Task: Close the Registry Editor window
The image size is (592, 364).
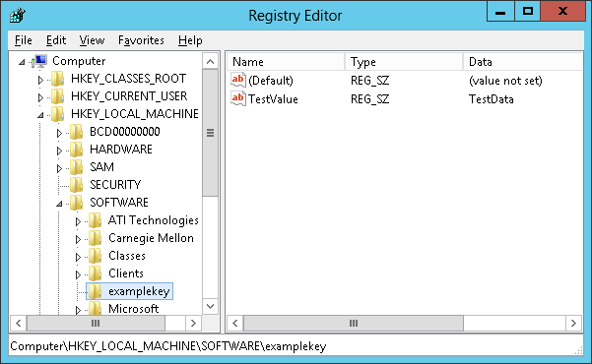Action: (562, 11)
